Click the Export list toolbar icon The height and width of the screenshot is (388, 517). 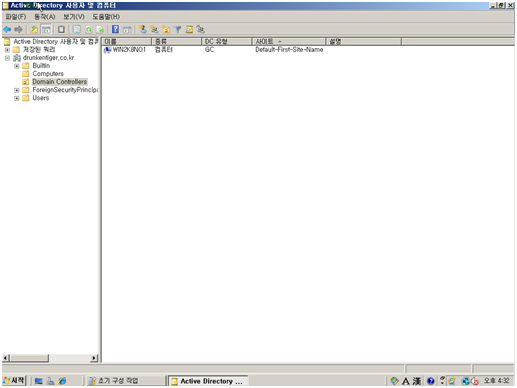(x=100, y=29)
